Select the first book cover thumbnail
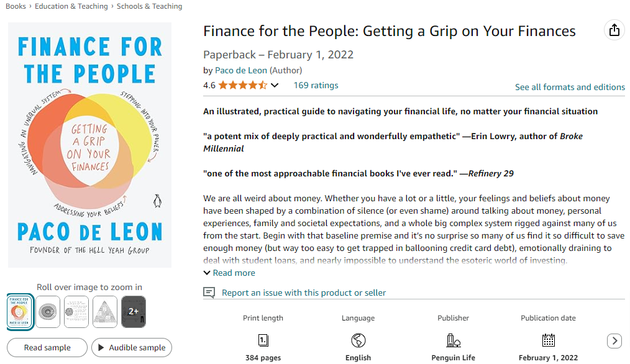630x364 pixels. click(x=19, y=312)
